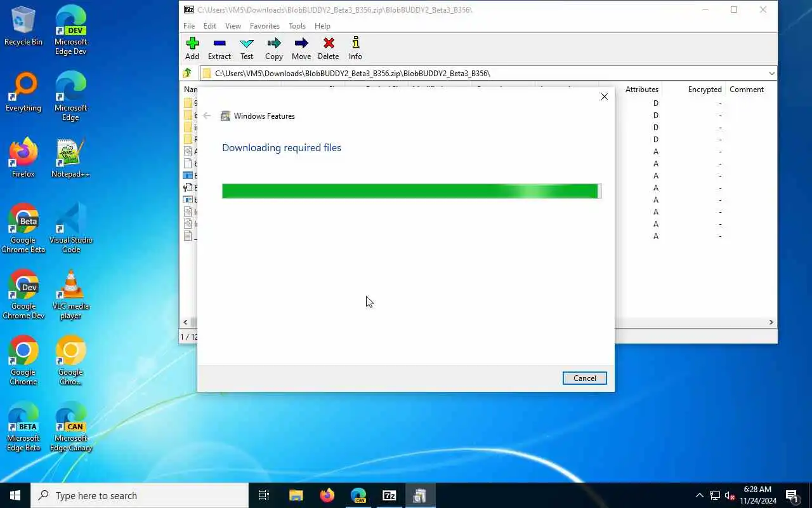The height and width of the screenshot is (508, 812).
Task: Select the Microsoft Edge desktop icon
Action: 70,97
